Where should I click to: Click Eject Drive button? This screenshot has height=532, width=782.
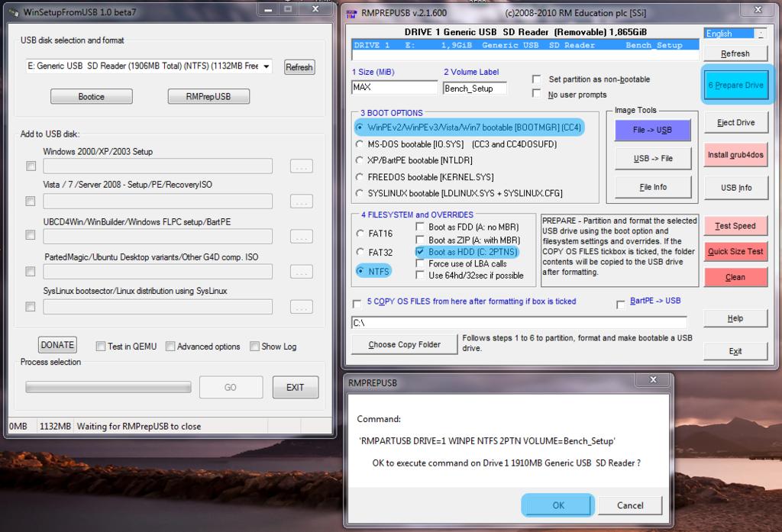(736, 123)
